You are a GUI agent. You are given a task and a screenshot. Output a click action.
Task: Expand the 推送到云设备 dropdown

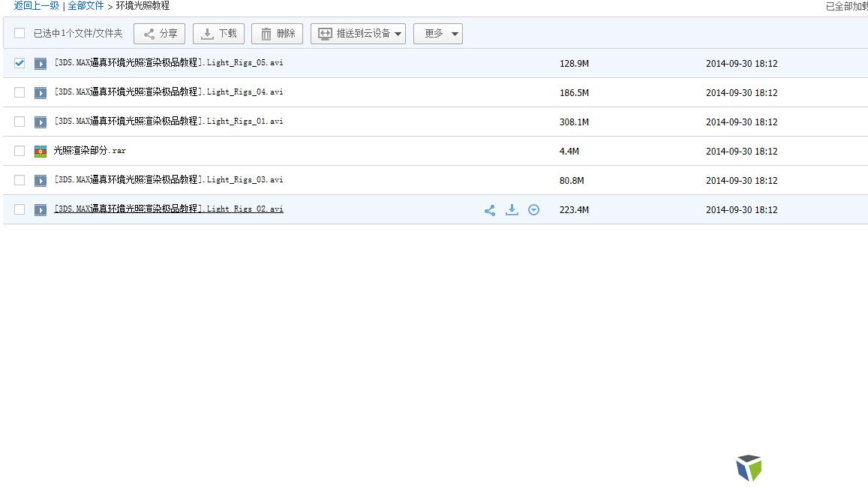point(358,34)
